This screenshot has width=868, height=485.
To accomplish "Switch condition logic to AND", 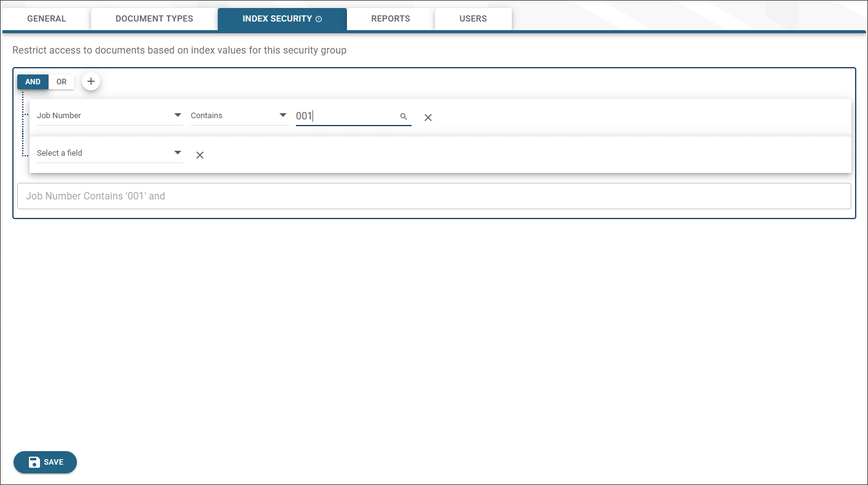I will [x=33, y=82].
